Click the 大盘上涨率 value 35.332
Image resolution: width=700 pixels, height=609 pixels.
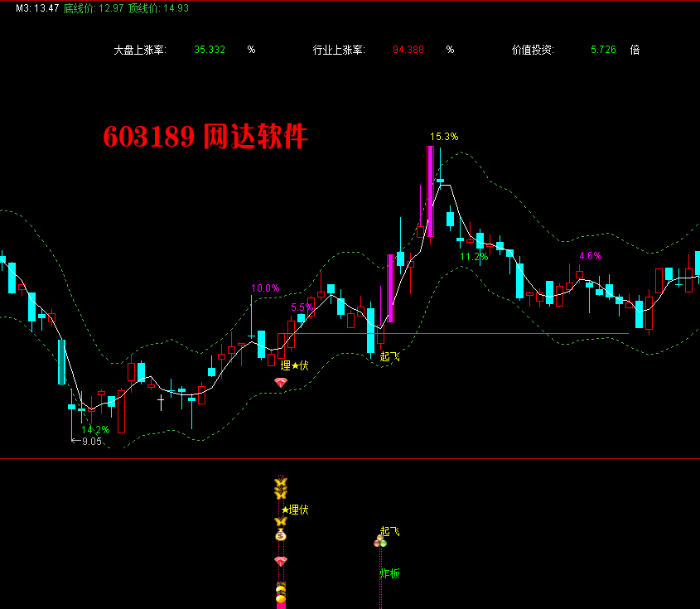[210, 50]
